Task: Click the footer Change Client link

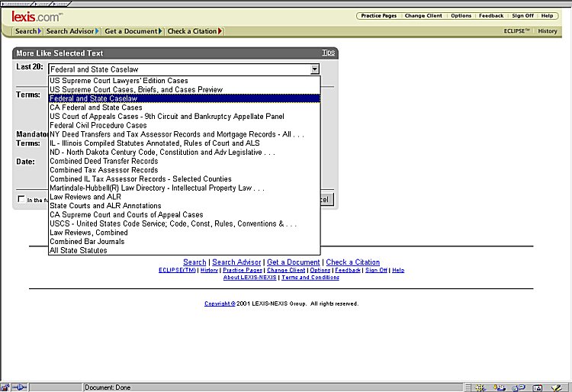Action: 286,270
